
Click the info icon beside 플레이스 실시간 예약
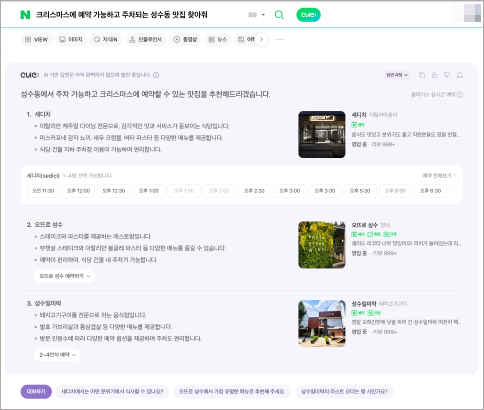coord(460,95)
